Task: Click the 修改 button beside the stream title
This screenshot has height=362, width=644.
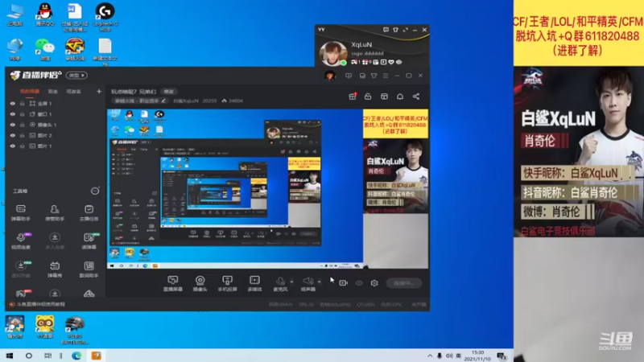Action: coord(169,92)
